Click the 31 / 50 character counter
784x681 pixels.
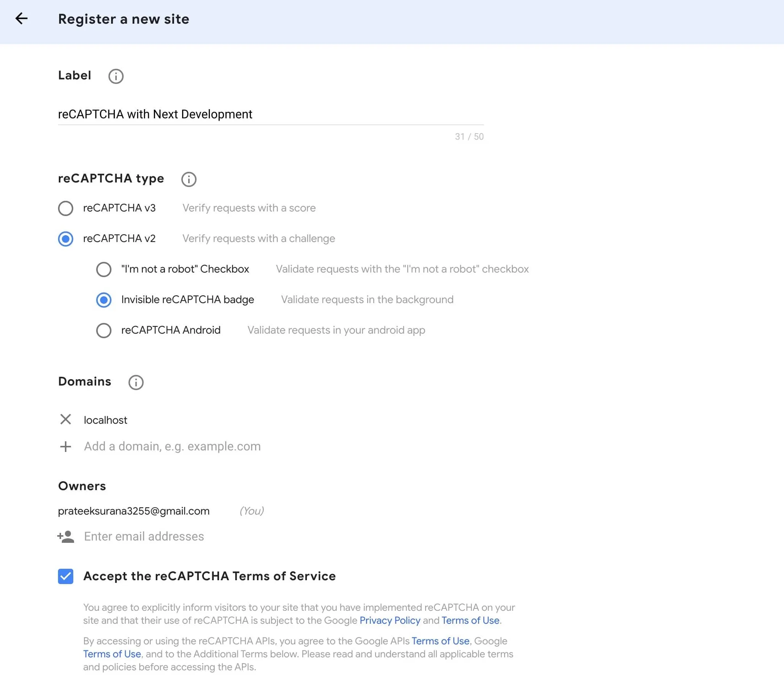[469, 137]
